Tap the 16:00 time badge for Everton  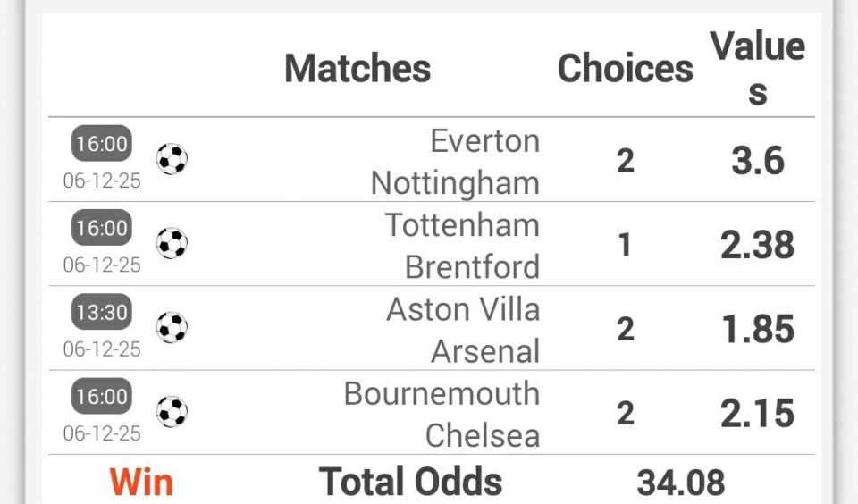click(102, 143)
